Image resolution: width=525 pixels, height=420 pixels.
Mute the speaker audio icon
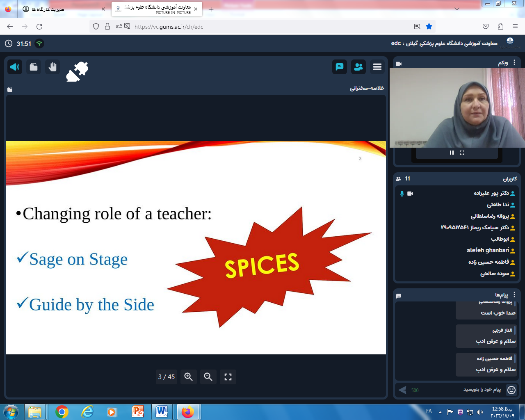[x=15, y=67]
